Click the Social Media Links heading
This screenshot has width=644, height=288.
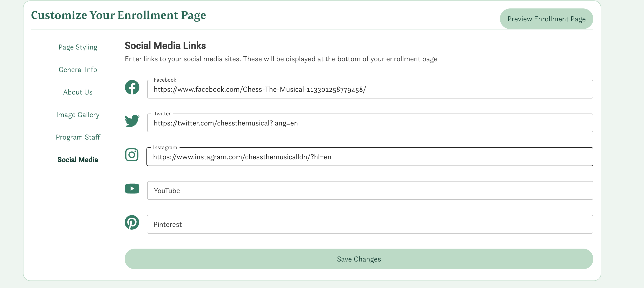click(165, 45)
